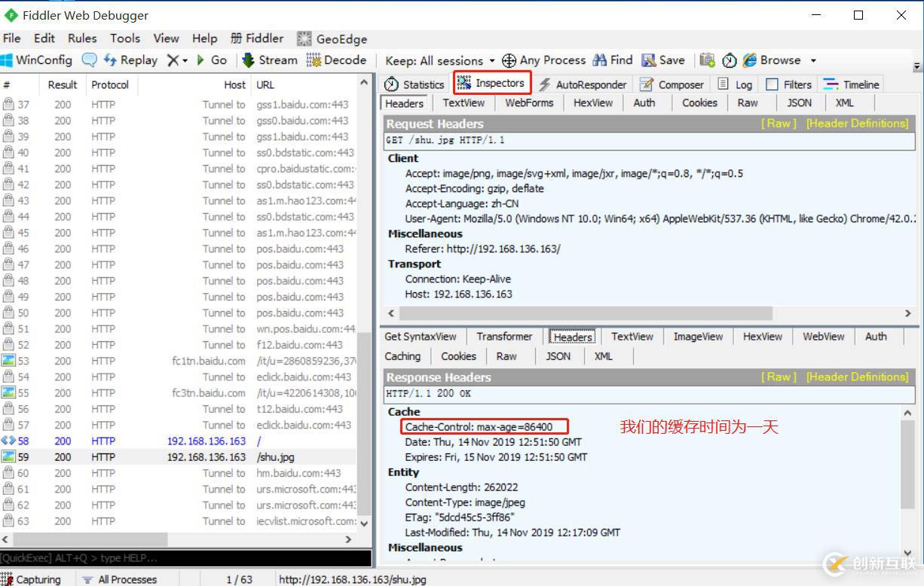Open the Edit menu
The width and height of the screenshot is (924, 586).
click(44, 38)
